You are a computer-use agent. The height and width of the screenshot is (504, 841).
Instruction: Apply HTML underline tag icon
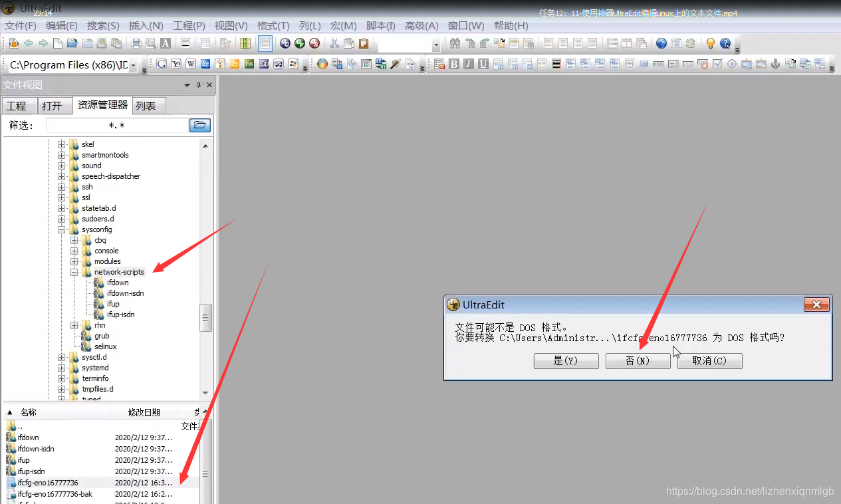tap(483, 64)
